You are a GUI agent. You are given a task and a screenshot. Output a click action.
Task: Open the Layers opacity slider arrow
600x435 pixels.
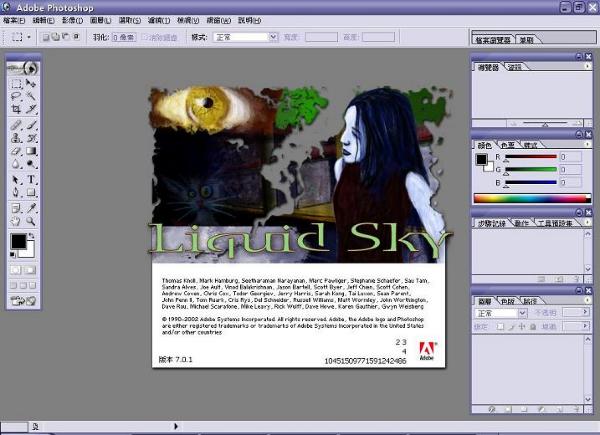[x=585, y=313]
